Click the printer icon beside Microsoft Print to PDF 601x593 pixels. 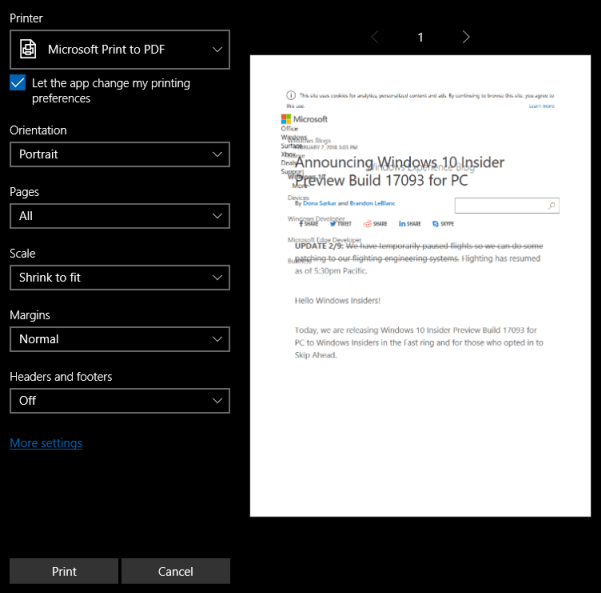coord(28,49)
